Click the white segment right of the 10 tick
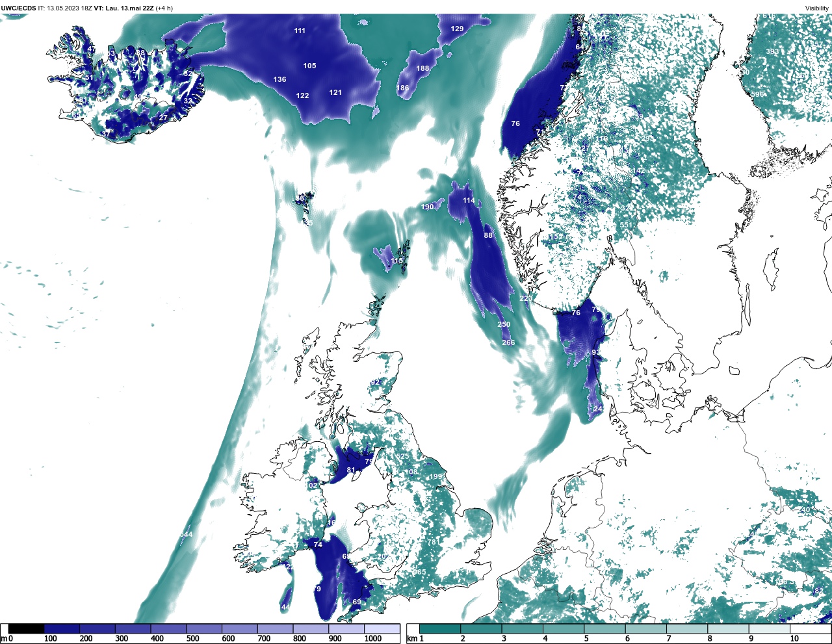This screenshot has height=644, width=832. click(810, 629)
